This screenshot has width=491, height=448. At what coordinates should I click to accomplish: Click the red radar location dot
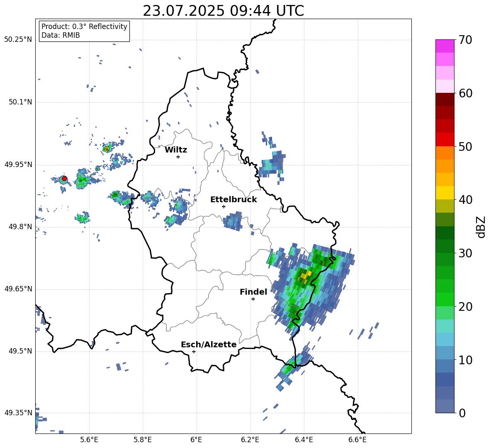coord(64,179)
